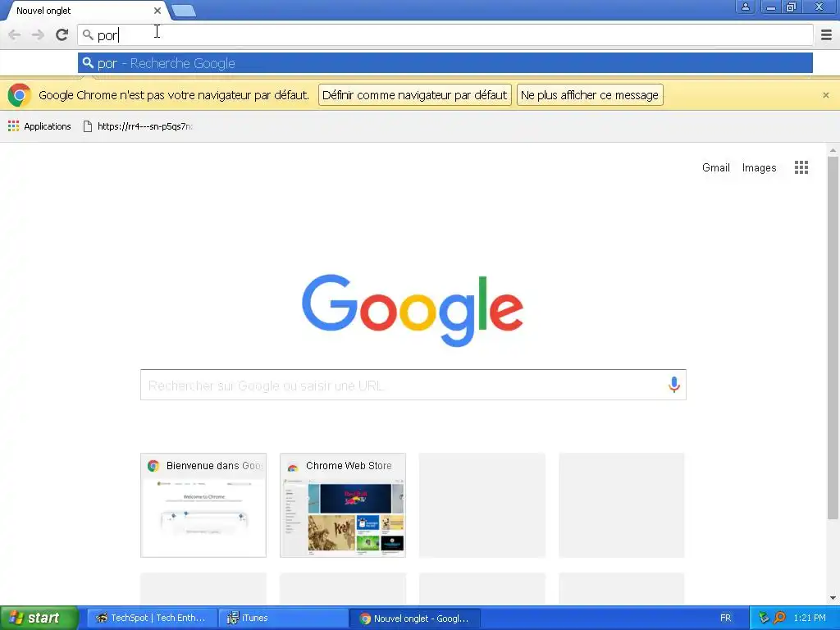The image size is (840, 630).
Task: Select 'por - Recherche Google' suggestion
Action: [x=445, y=63]
